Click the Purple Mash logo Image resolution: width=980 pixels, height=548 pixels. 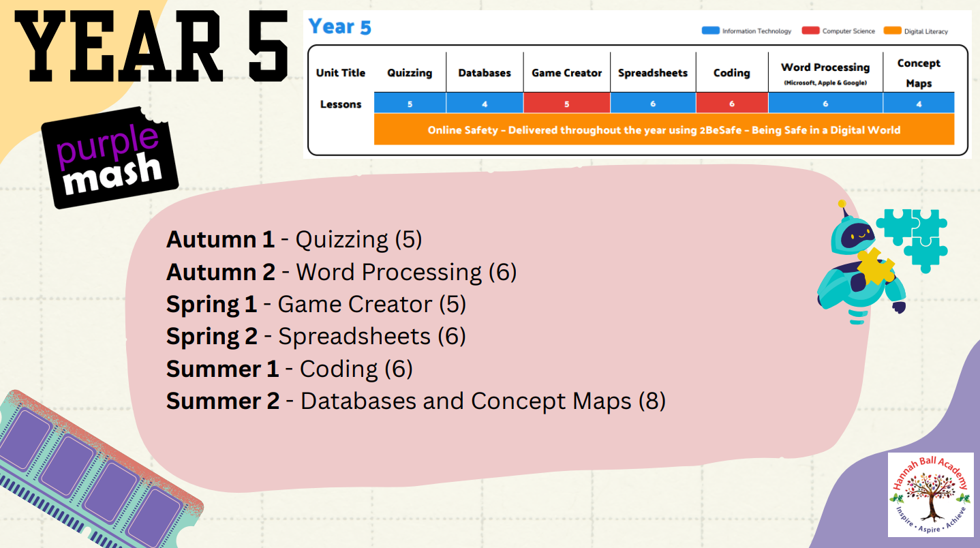(x=109, y=157)
